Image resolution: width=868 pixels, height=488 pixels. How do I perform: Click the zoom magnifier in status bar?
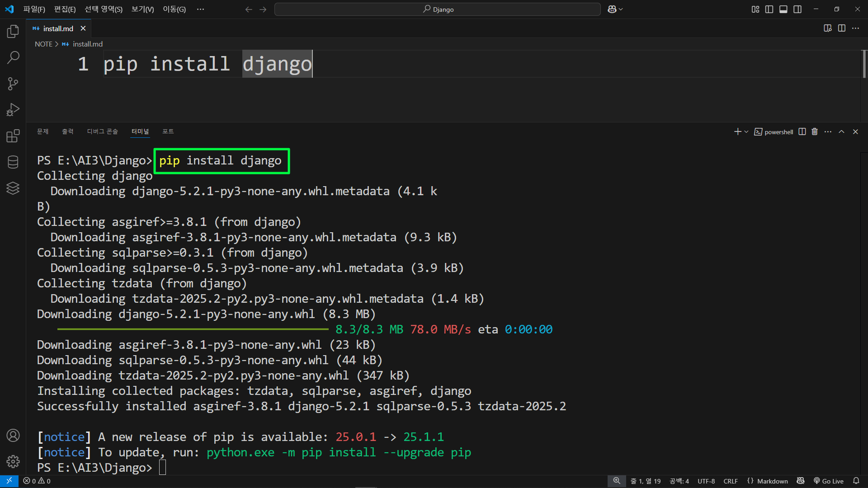click(x=617, y=481)
